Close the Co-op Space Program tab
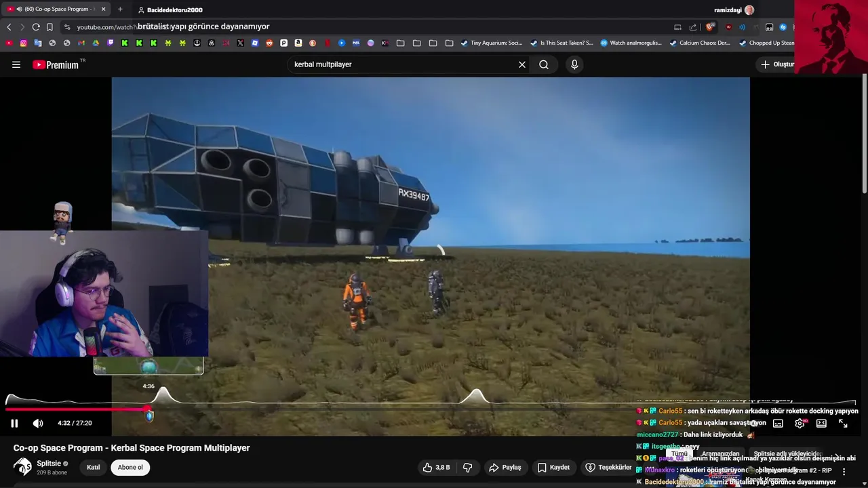The height and width of the screenshot is (488, 868). [102, 9]
